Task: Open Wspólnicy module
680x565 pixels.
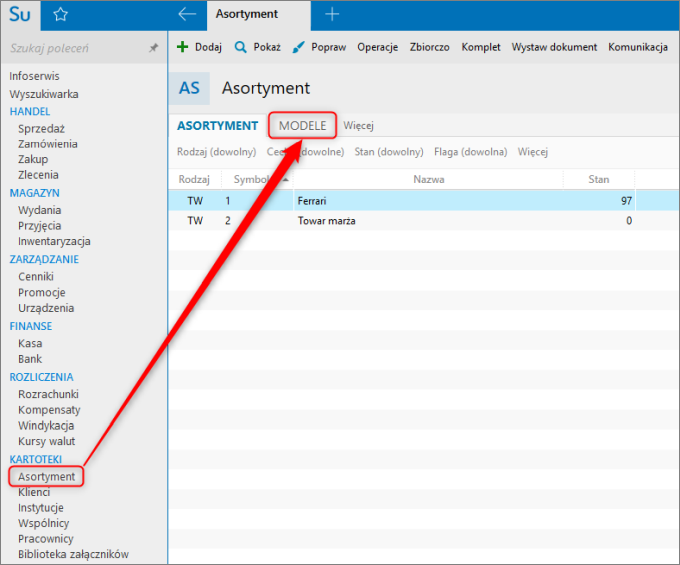Action: coord(43,523)
